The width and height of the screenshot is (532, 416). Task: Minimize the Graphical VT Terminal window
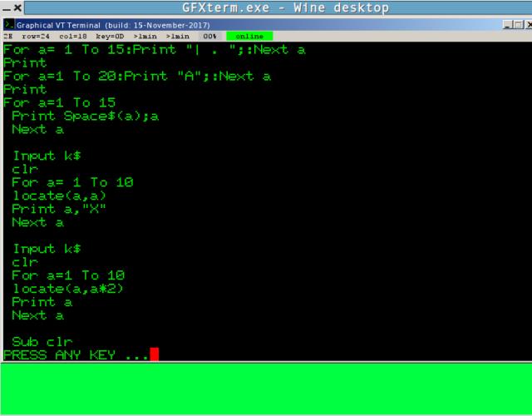point(508,25)
